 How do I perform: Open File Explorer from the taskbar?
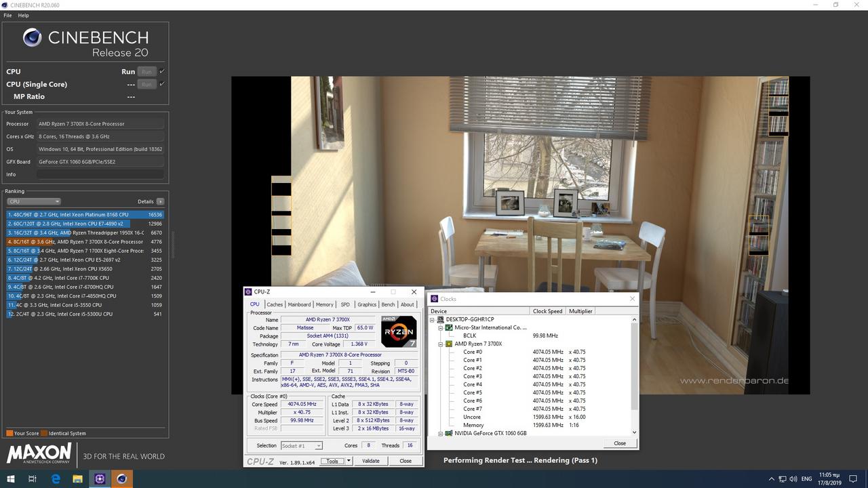pos(77,479)
